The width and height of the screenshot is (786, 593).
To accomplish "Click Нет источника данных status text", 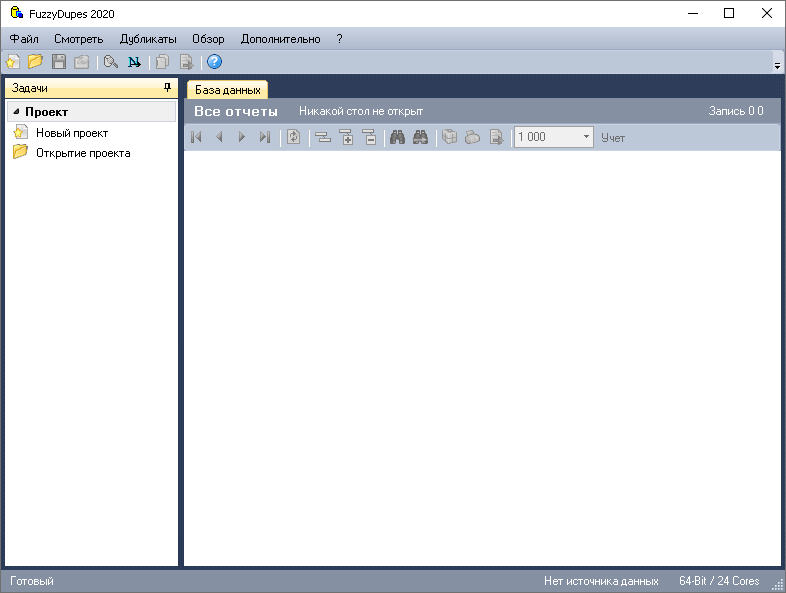I will (x=601, y=581).
